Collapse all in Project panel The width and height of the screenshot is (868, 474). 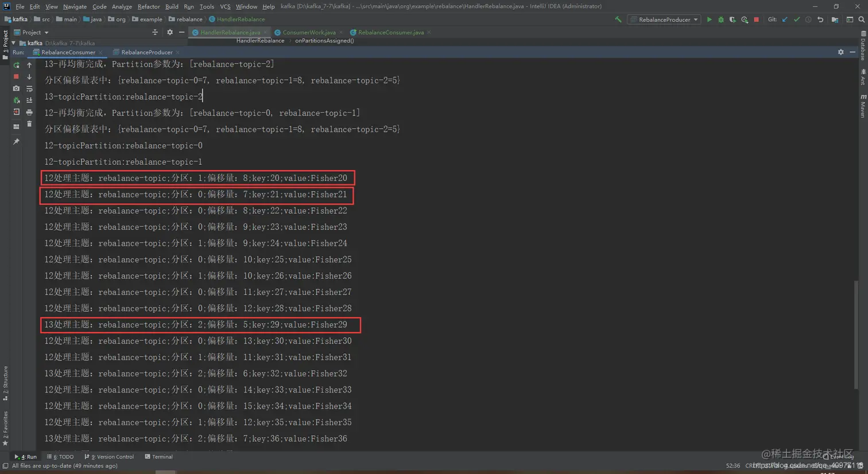(x=155, y=33)
